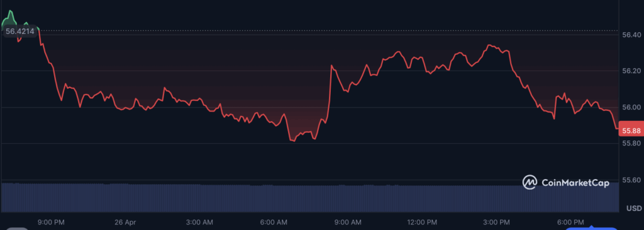
Task: Click the 6:00 PM time axis label
Action: (571, 222)
